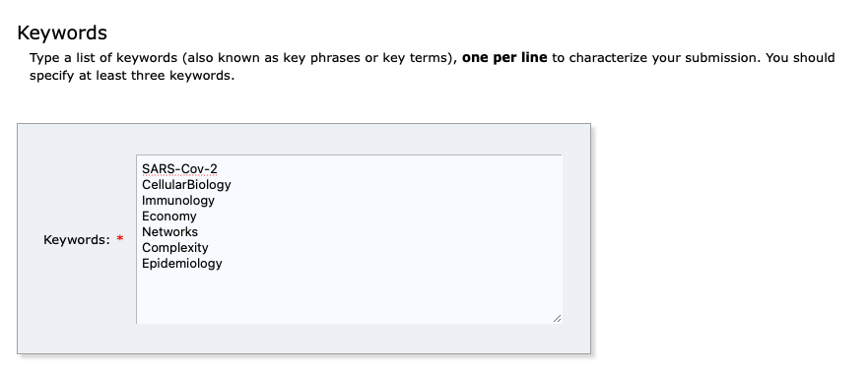
Task: Click the textarea resize handle corner
Action: point(557,319)
